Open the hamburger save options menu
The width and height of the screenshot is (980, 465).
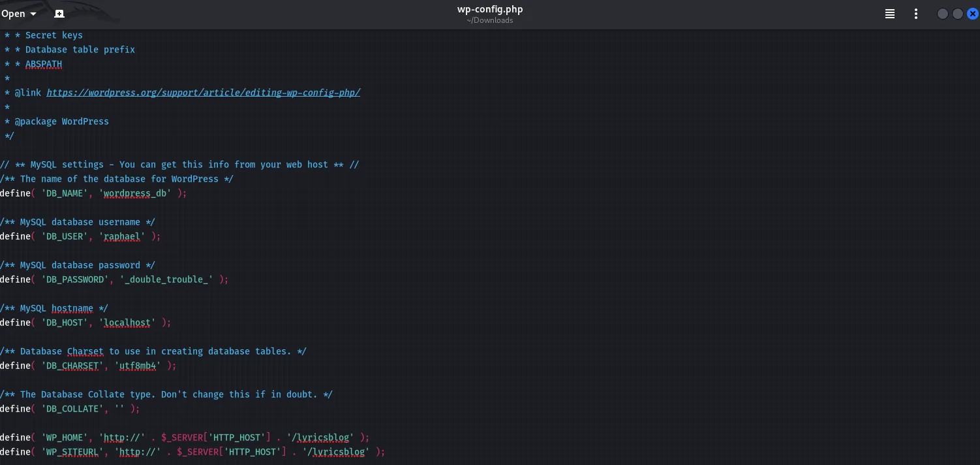click(x=889, y=14)
